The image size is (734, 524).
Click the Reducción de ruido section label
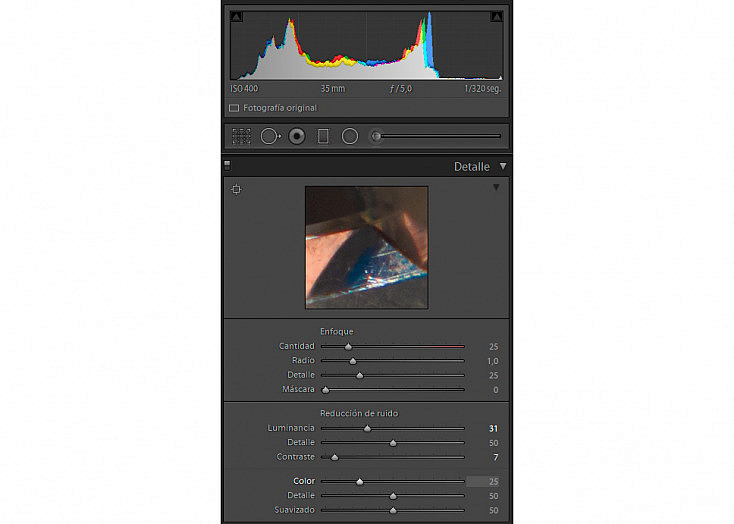tap(359, 413)
